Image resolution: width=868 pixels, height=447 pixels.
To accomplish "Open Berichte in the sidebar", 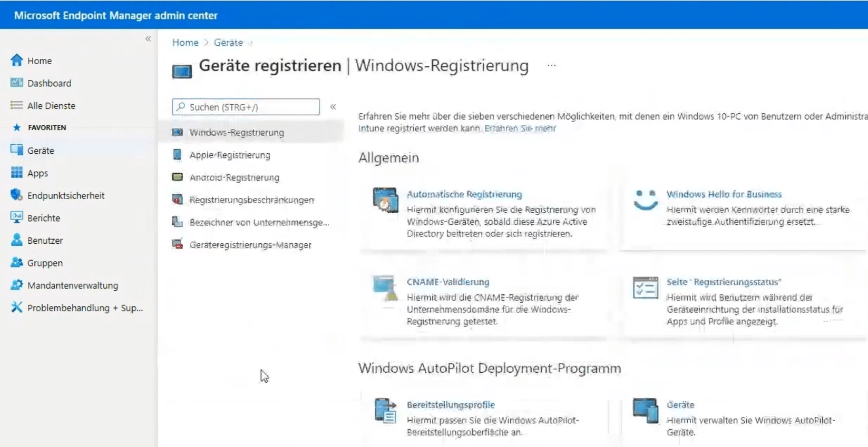I will pyautogui.click(x=44, y=218).
